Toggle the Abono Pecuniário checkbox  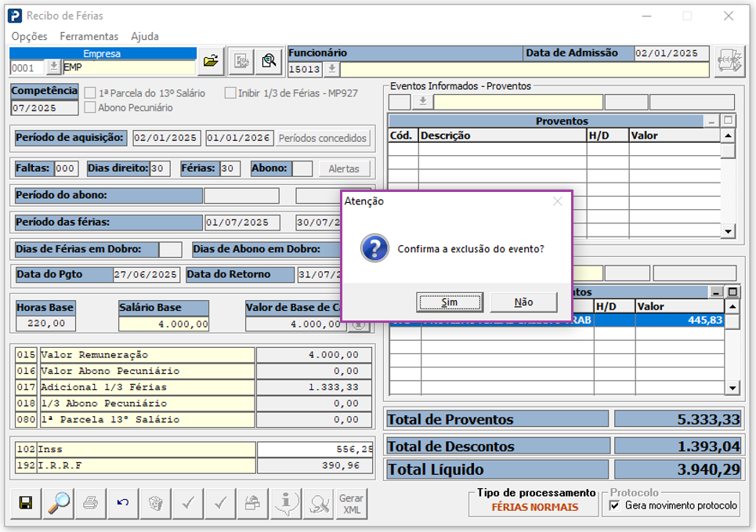coord(90,107)
